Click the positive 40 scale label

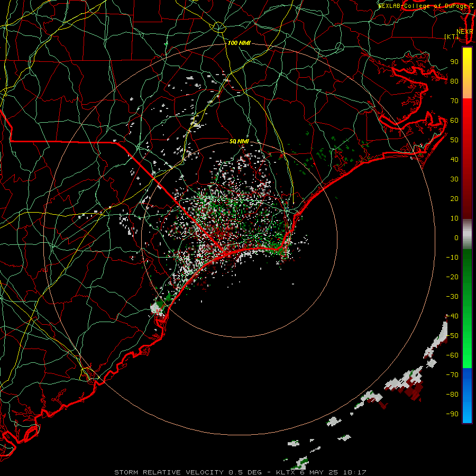coord(454,159)
